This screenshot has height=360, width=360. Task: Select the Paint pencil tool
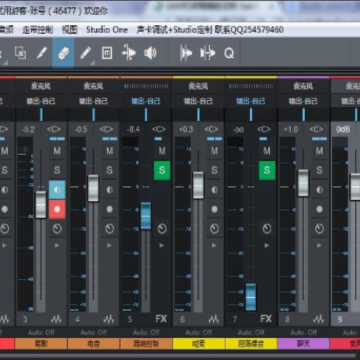pos(85,53)
